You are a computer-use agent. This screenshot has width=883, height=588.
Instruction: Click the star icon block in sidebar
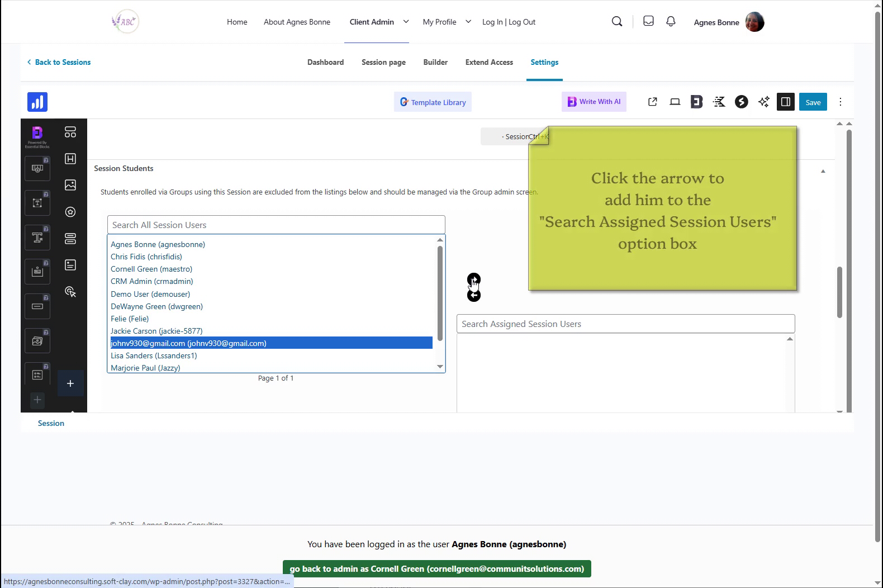tap(70, 212)
